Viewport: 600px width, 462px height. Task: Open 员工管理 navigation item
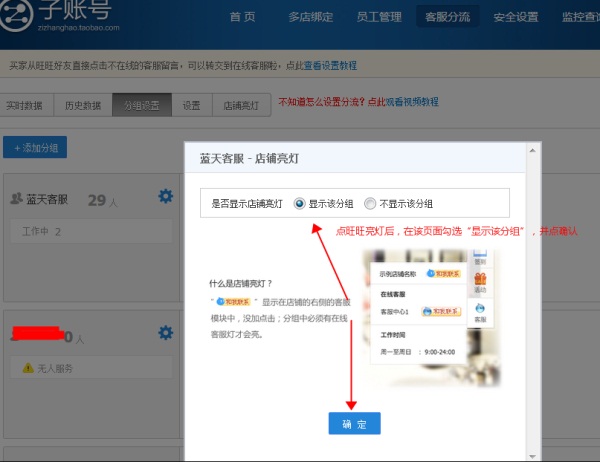coord(379,17)
